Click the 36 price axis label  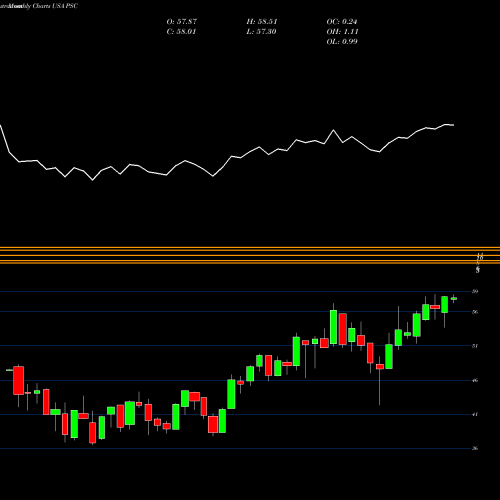tap(475, 448)
